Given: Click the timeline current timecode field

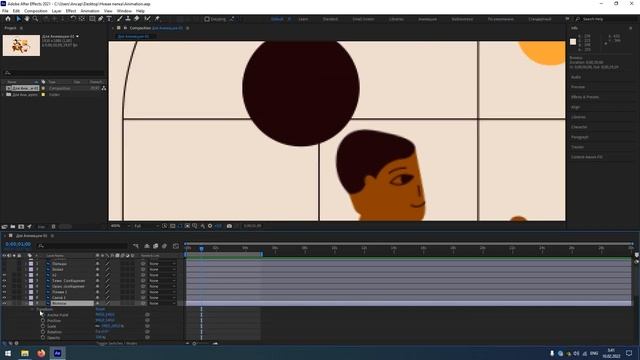Looking at the screenshot, I should [x=18, y=244].
